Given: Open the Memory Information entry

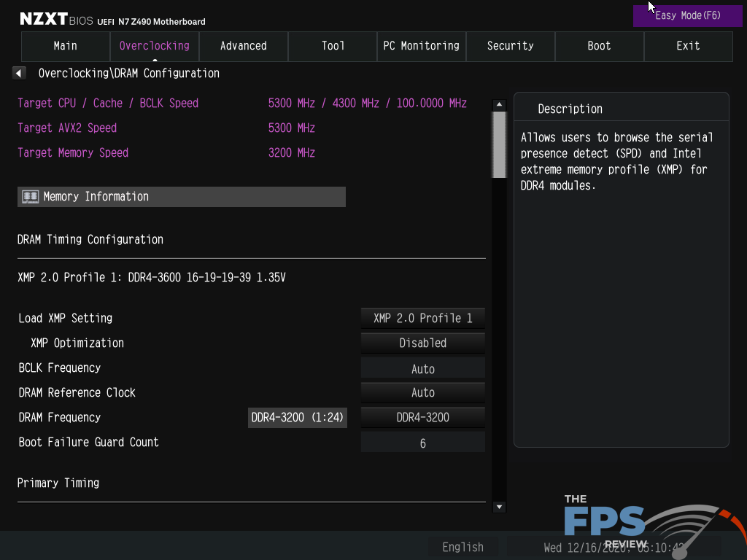Looking at the screenshot, I should coord(182,197).
